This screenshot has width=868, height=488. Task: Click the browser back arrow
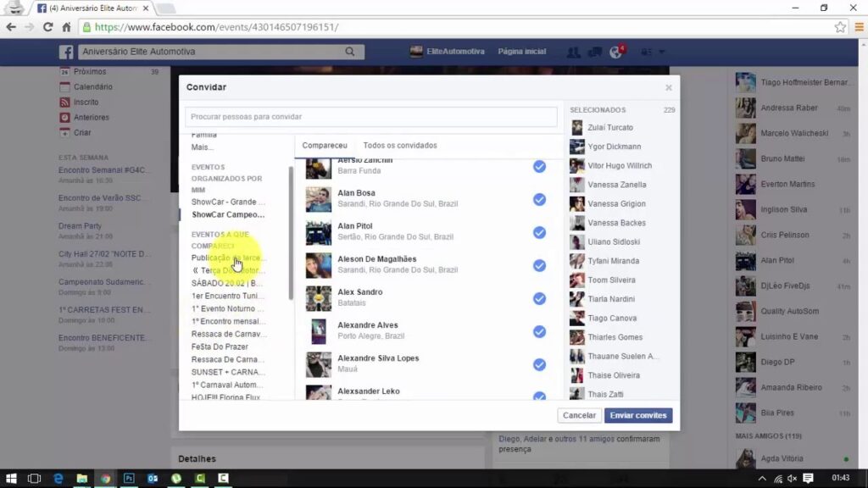[x=11, y=27]
